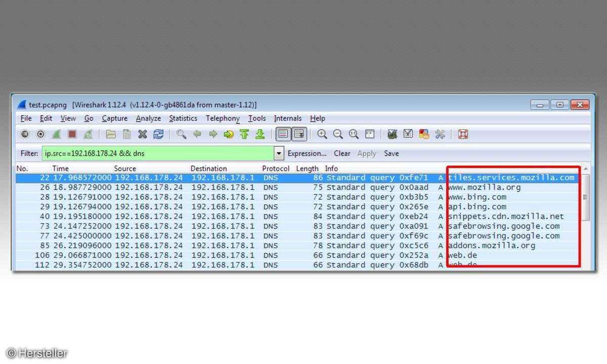Viewport: 607px width, 364px height.
Task: Open the View menu
Action: pos(68,118)
